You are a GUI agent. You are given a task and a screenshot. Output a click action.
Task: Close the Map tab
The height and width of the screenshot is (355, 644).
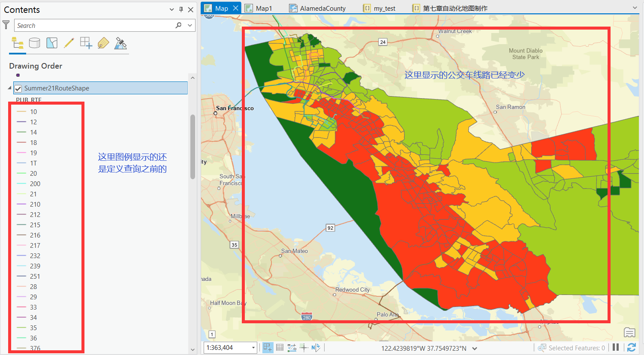[x=236, y=8]
